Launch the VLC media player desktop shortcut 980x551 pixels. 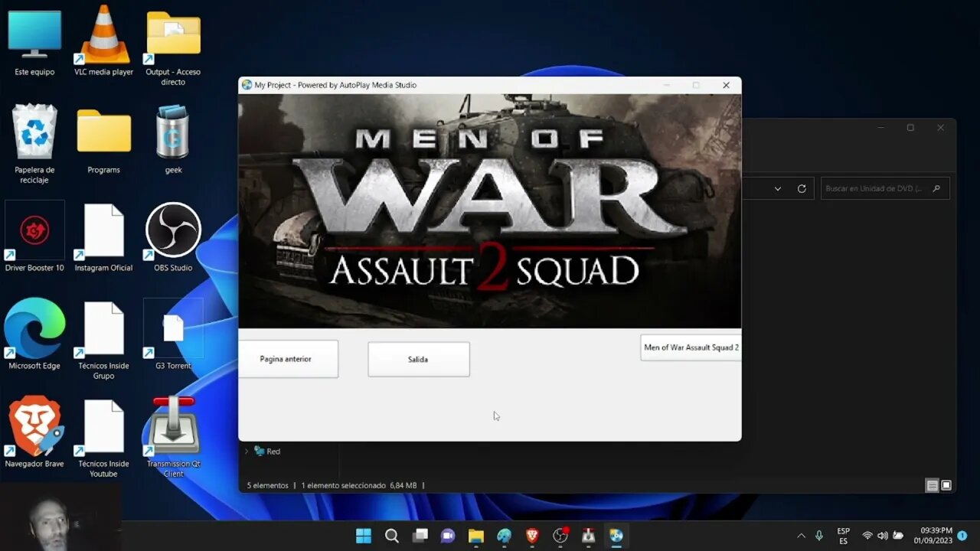click(x=103, y=43)
